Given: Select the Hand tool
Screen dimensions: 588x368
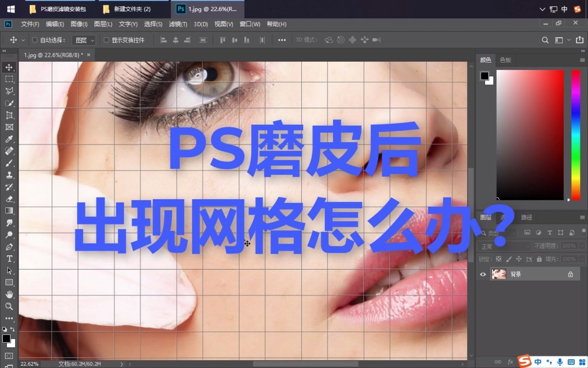Looking at the screenshot, I should (x=9, y=294).
